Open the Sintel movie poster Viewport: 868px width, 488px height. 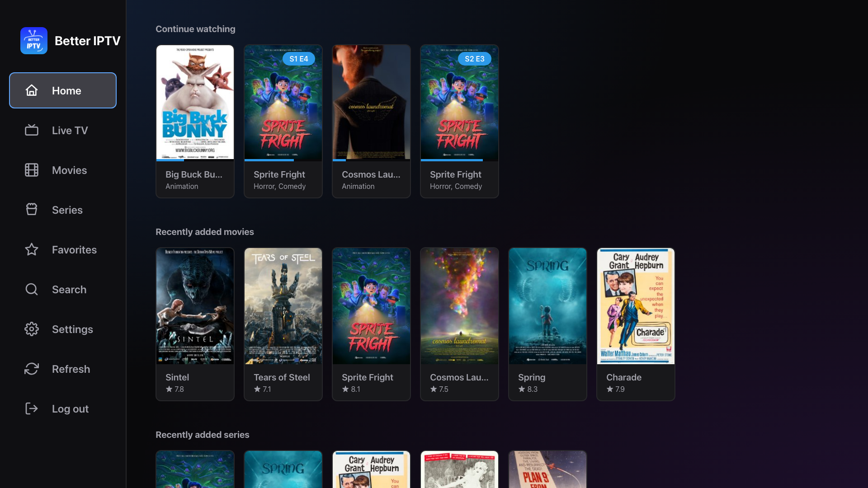pos(195,306)
